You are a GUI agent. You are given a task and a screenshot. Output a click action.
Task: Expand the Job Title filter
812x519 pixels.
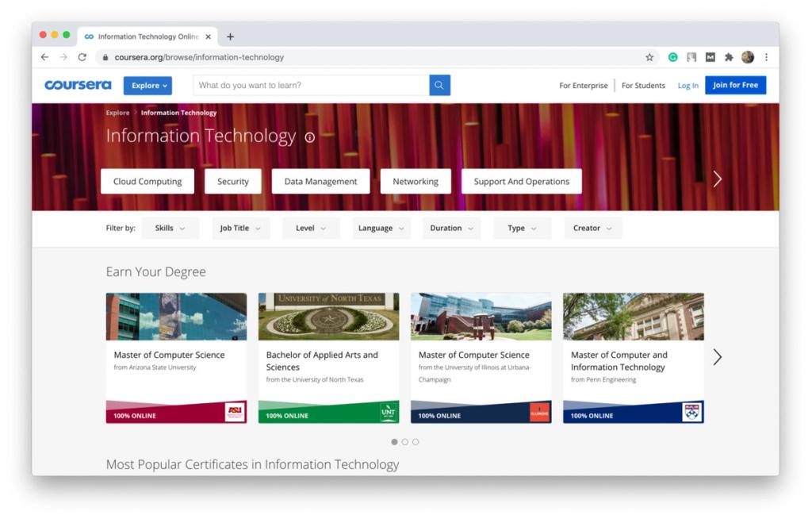click(x=240, y=228)
